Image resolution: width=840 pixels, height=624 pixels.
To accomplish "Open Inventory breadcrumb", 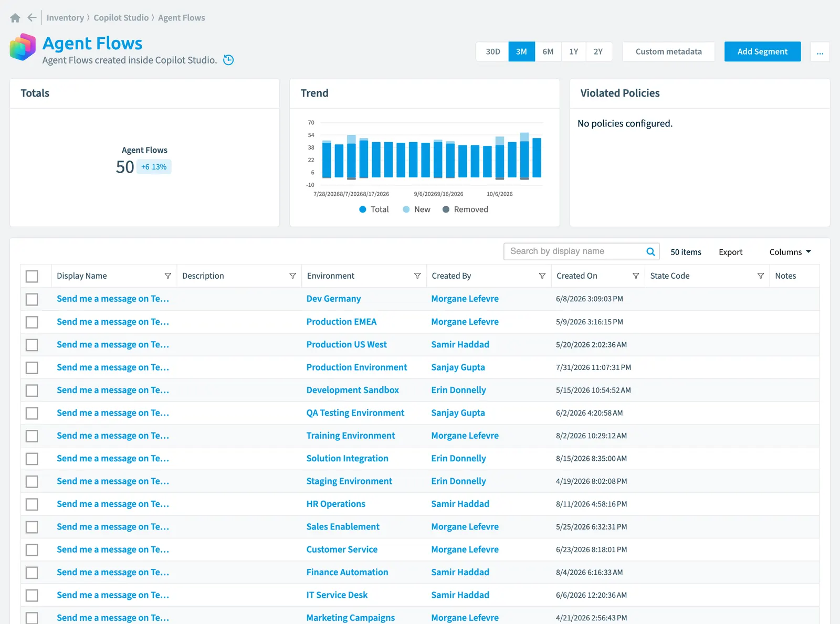I will tap(65, 18).
